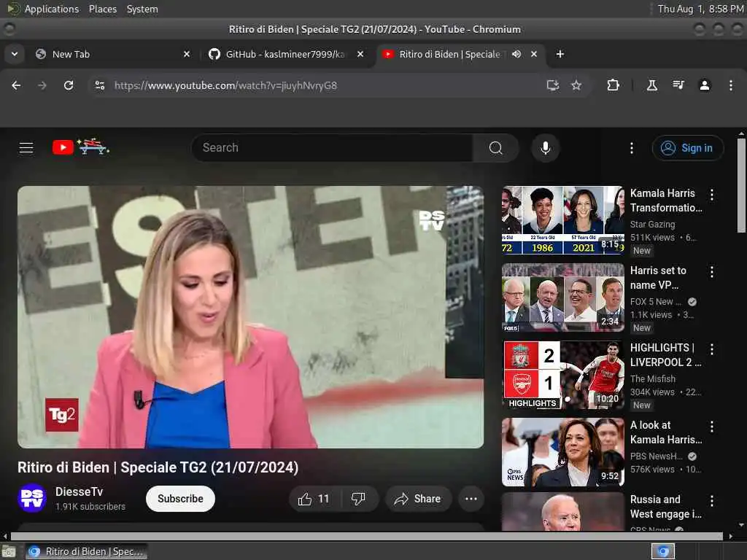The height and width of the screenshot is (560, 747).
Task: Open Star Gazing channel name
Action: coord(652,225)
